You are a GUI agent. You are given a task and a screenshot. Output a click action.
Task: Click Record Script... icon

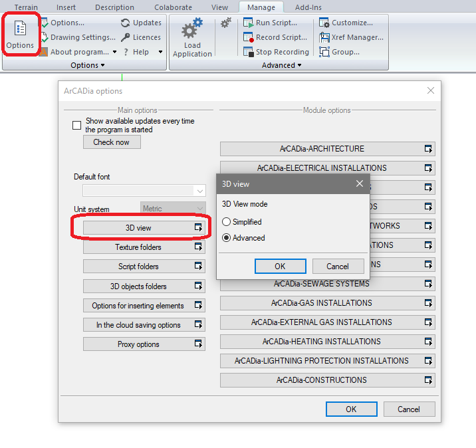[249, 37]
